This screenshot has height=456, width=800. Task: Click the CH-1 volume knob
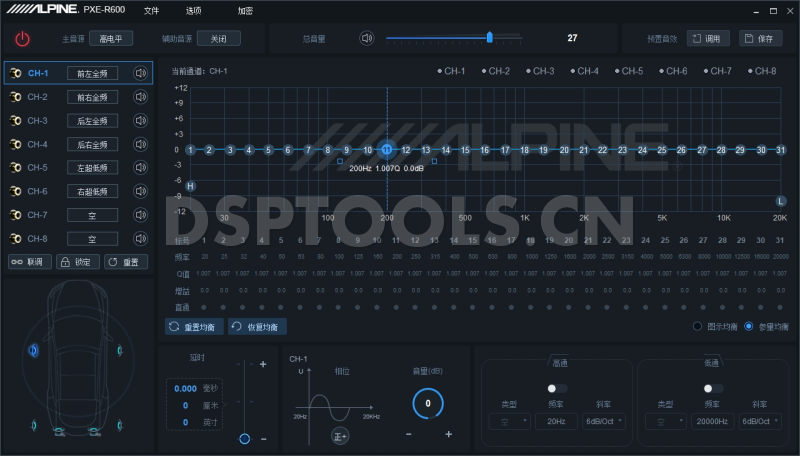click(x=428, y=403)
